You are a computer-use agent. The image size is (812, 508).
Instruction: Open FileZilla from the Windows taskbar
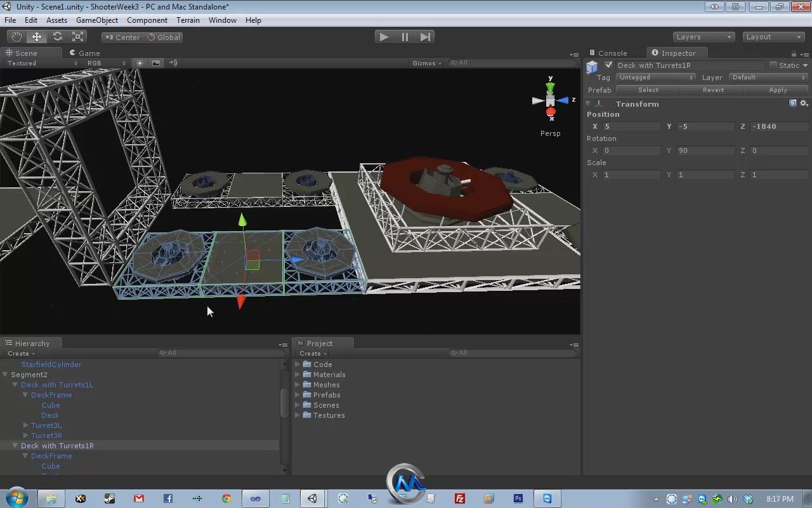(460, 498)
